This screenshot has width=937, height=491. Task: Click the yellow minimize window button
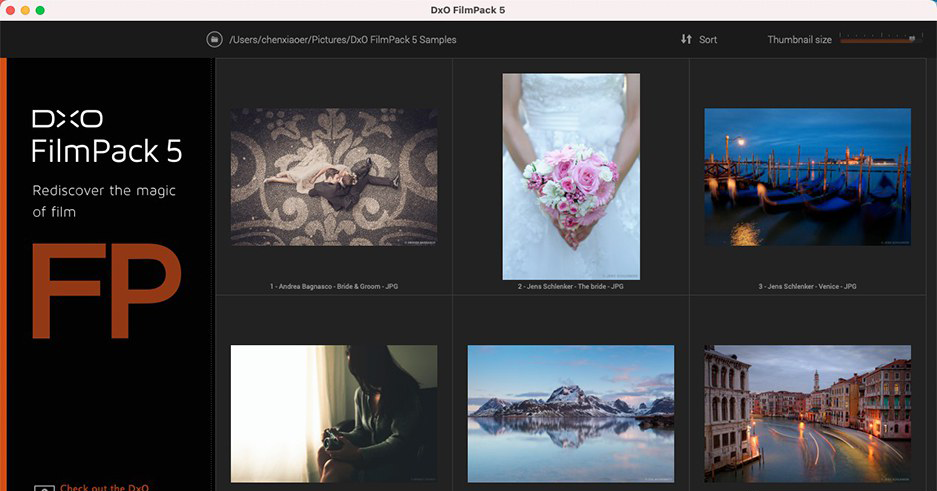tap(25, 10)
